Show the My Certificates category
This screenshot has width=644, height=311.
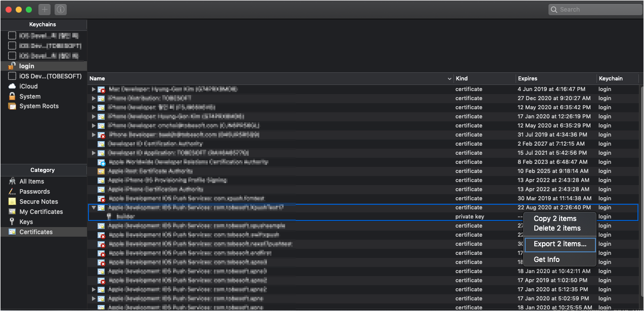pos(41,212)
